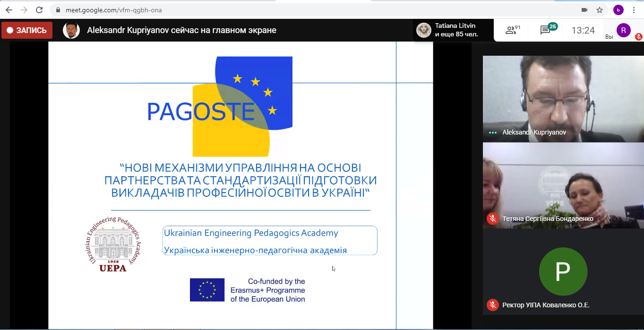This screenshot has width=644, height=330.
Task: Click Aleksandr Kupriyanov's avatar in the top bar
Action: pyautogui.click(x=71, y=30)
